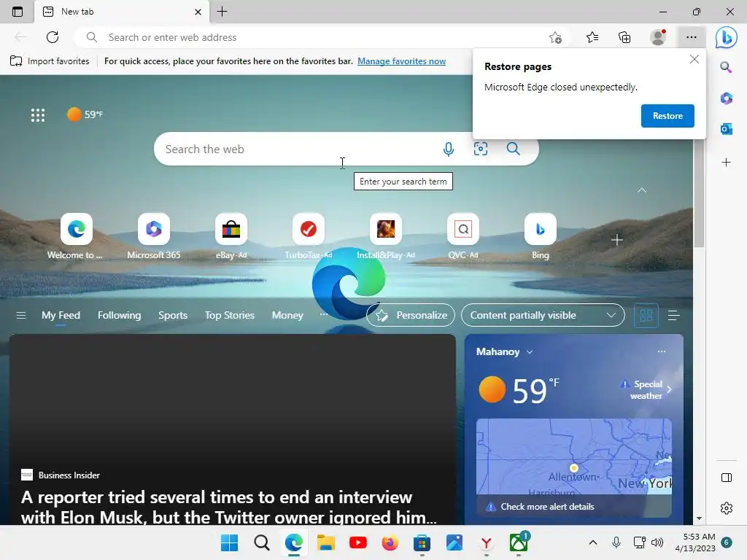The image size is (747, 560).
Task: Open File Explorer from taskbar
Action: point(326,542)
